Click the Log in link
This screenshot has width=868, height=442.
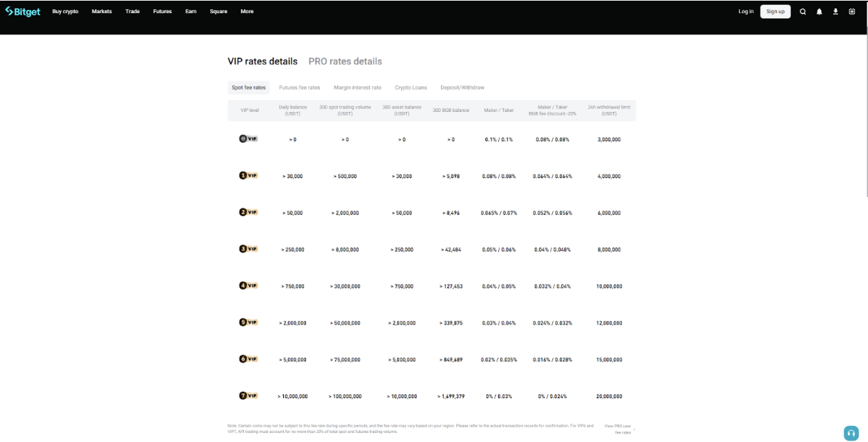pos(746,12)
